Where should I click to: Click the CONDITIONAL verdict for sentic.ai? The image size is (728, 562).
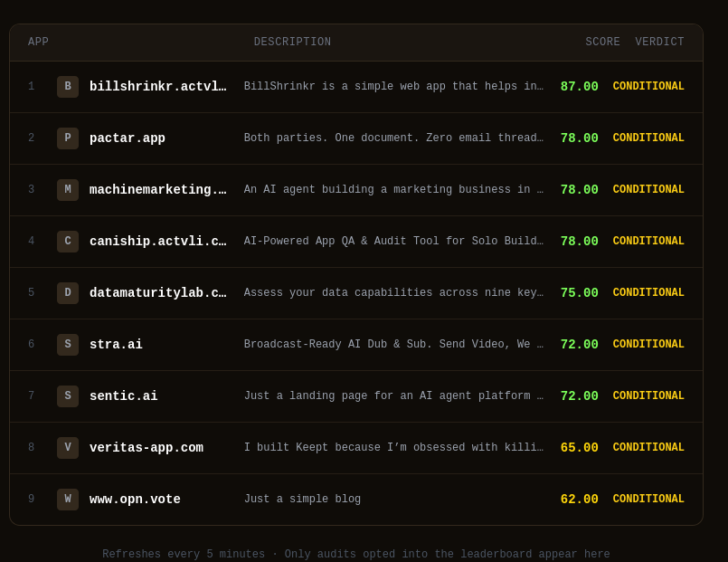pos(648,395)
